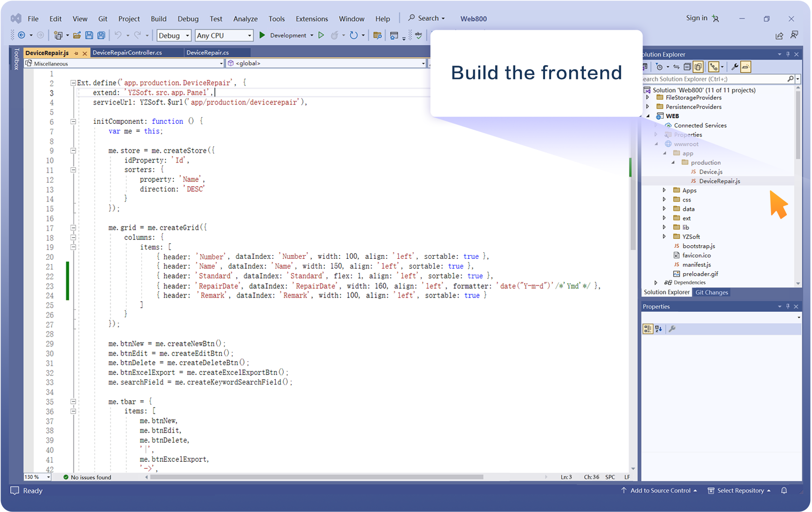The height and width of the screenshot is (512, 812).
Task: Click the Navigate Backward arrow icon
Action: pos(21,35)
